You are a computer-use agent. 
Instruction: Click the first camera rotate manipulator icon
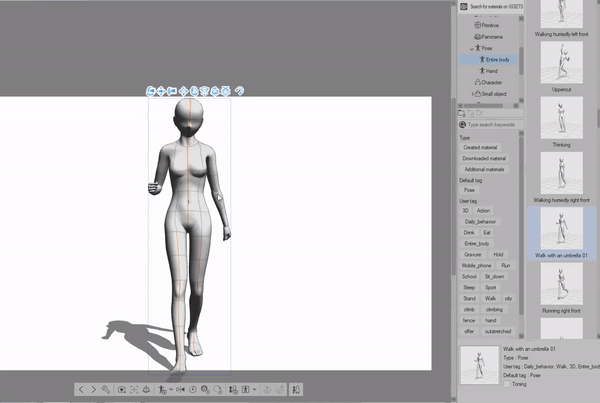(150, 91)
